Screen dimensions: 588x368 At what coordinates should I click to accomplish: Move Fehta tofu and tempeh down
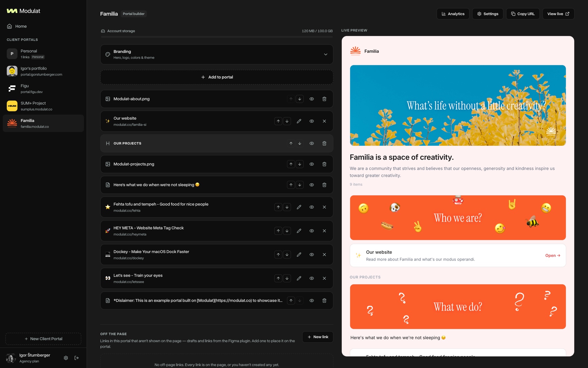(x=287, y=207)
